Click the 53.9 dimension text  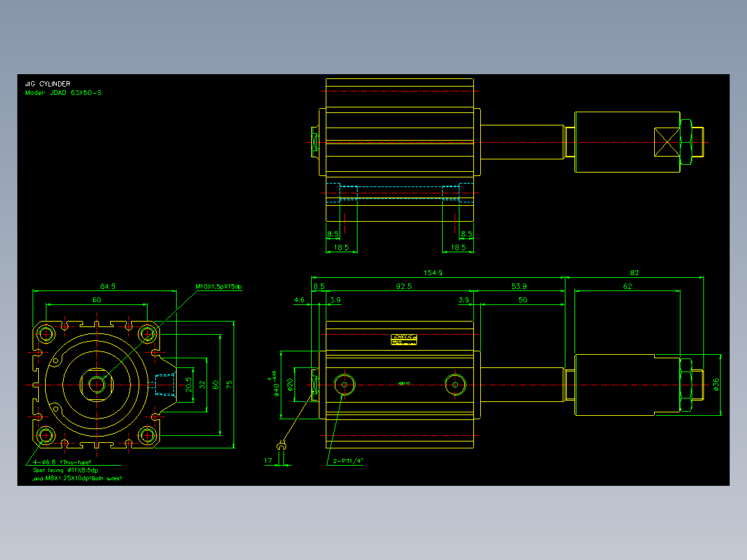tap(519, 286)
